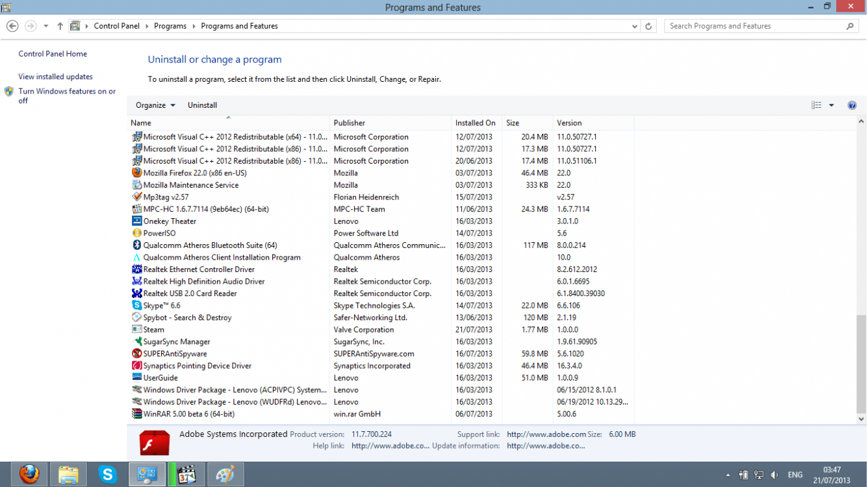Click the vertical scrollbar up arrow
Viewport: 868px width, 487px height.
coord(862,122)
